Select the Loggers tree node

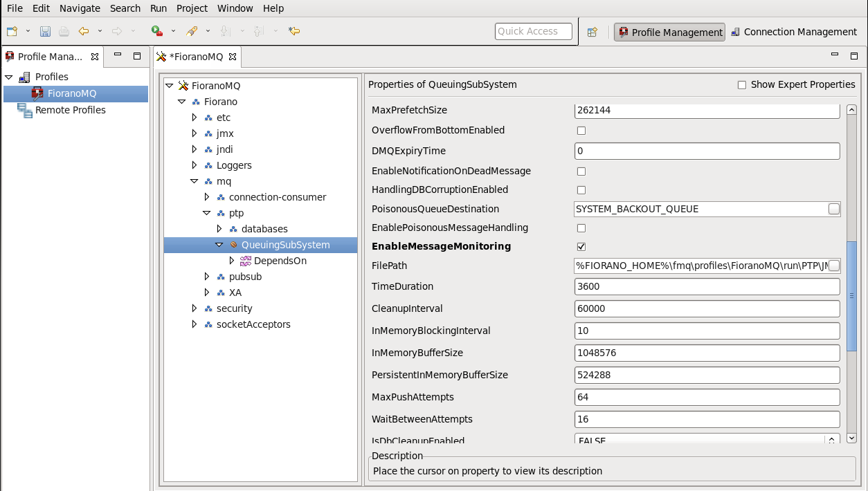(234, 165)
